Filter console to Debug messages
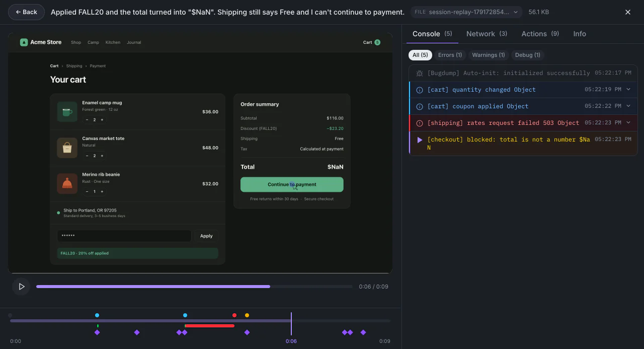Image resolution: width=644 pixels, height=349 pixels. (x=528, y=55)
